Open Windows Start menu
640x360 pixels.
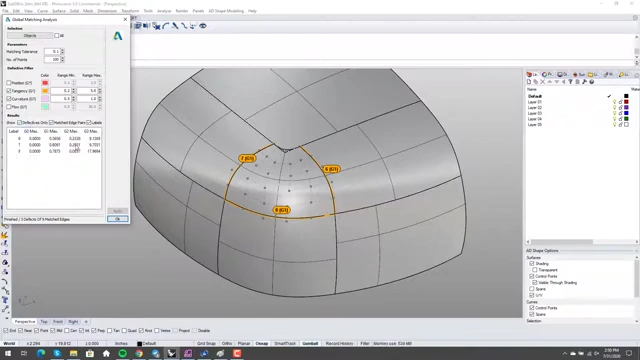[x=8, y=353]
